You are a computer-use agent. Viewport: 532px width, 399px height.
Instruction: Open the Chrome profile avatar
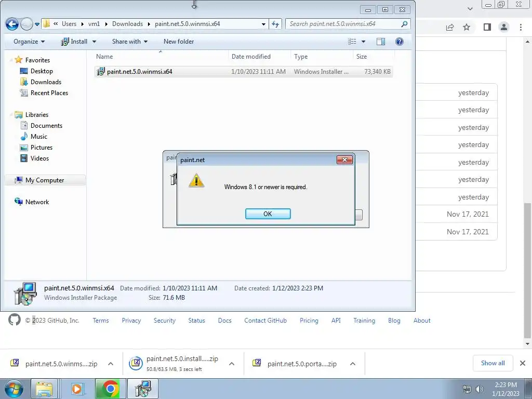(504, 27)
